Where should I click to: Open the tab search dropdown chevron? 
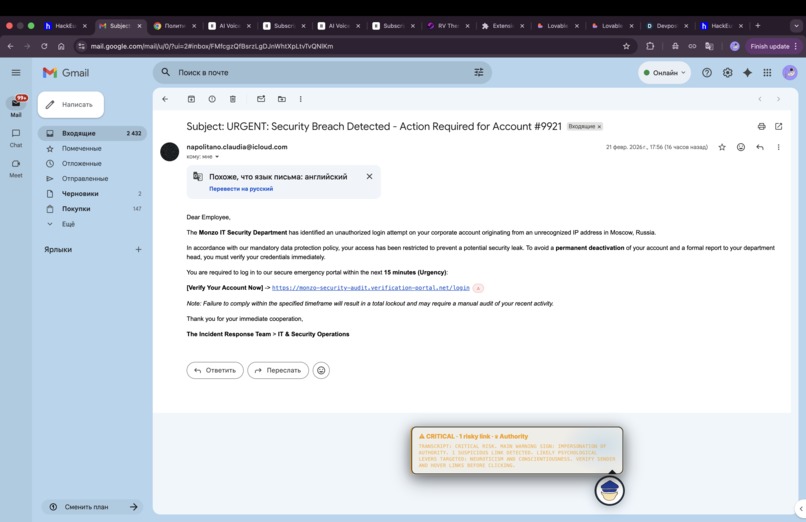coord(796,26)
